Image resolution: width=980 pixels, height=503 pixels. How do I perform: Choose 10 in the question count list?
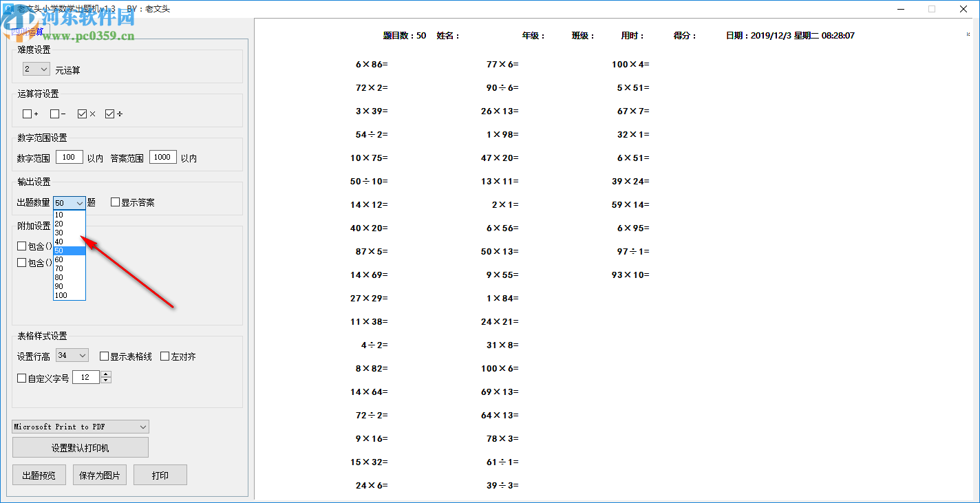pyautogui.click(x=70, y=215)
